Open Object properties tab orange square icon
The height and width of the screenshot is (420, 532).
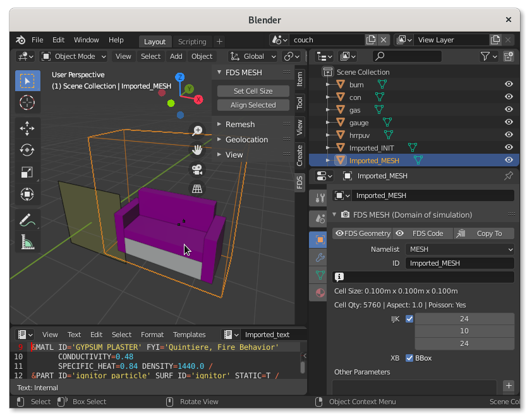[319, 240]
